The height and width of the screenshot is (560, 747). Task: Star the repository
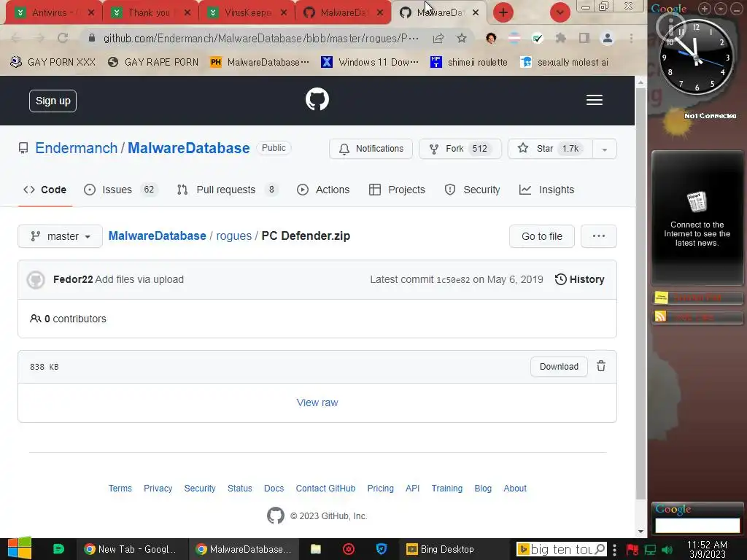click(x=550, y=149)
